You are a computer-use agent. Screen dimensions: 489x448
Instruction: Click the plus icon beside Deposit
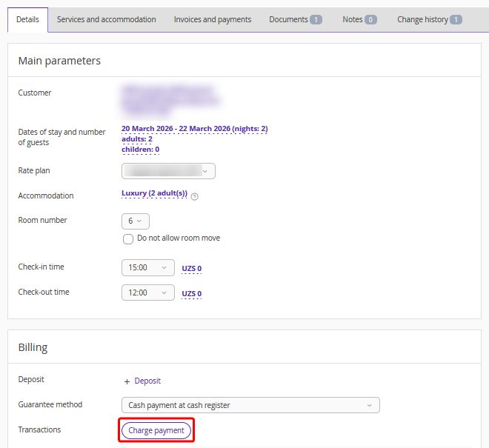click(127, 381)
